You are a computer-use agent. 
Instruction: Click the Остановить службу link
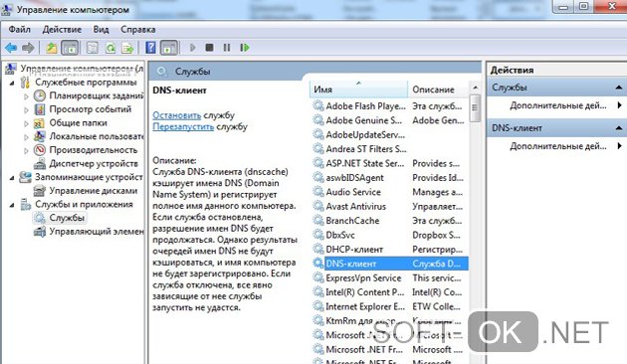coord(177,115)
